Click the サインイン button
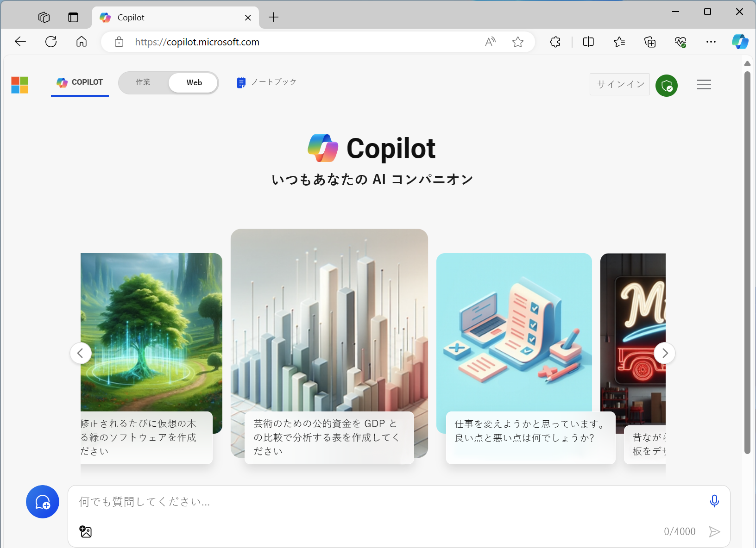The height and width of the screenshot is (548, 756). point(620,84)
